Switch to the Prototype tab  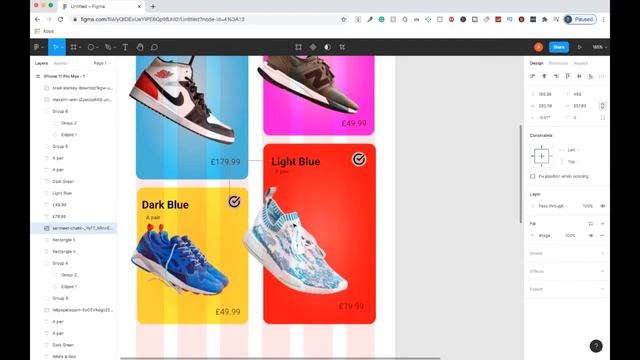558,63
